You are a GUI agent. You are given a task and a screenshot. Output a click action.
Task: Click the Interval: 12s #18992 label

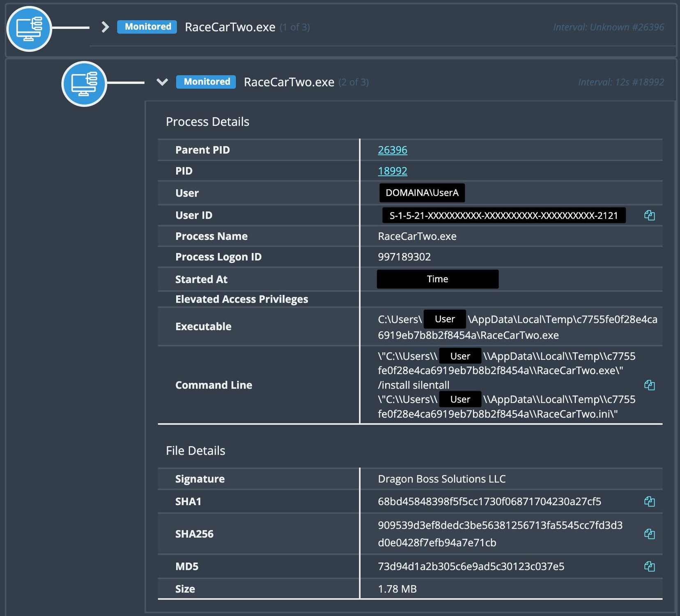pos(620,82)
